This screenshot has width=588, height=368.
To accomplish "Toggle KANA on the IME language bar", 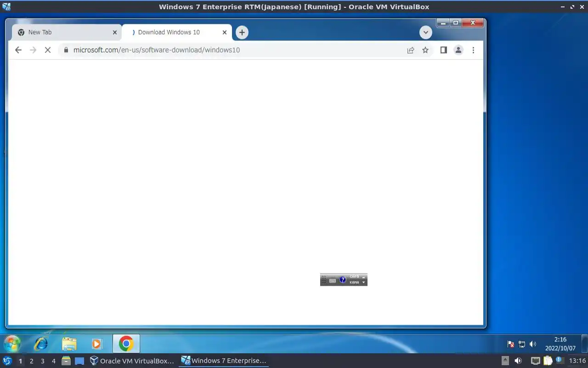I will [x=354, y=282].
